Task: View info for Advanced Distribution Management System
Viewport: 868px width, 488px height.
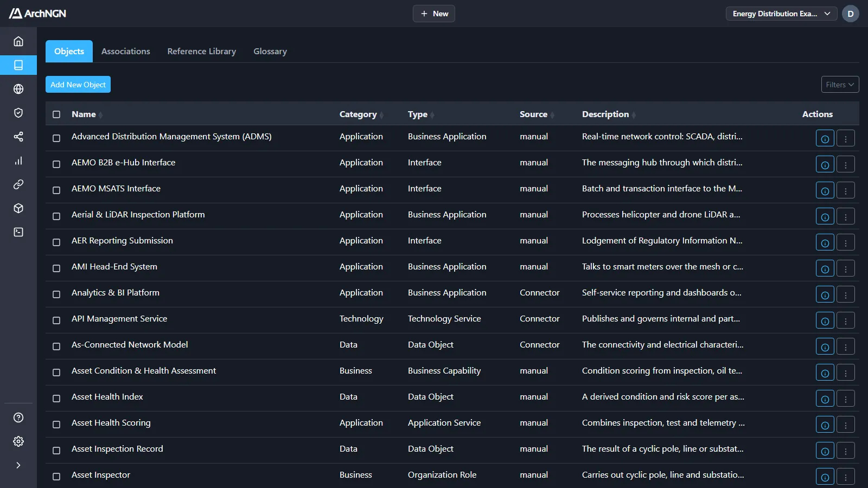Action: click(825, 138)
